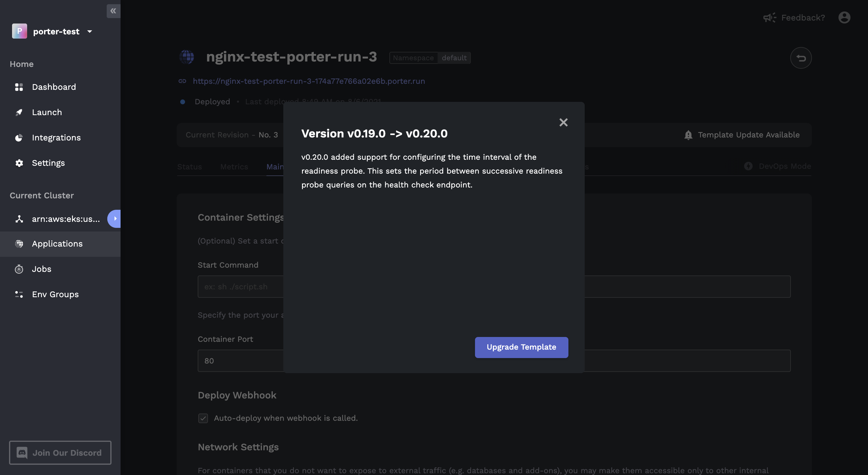Image resolution: width=868 pixels, height=475 pixels.
Task: Collapse the sidebar with double-chevron icon
Action: point(113,11)
